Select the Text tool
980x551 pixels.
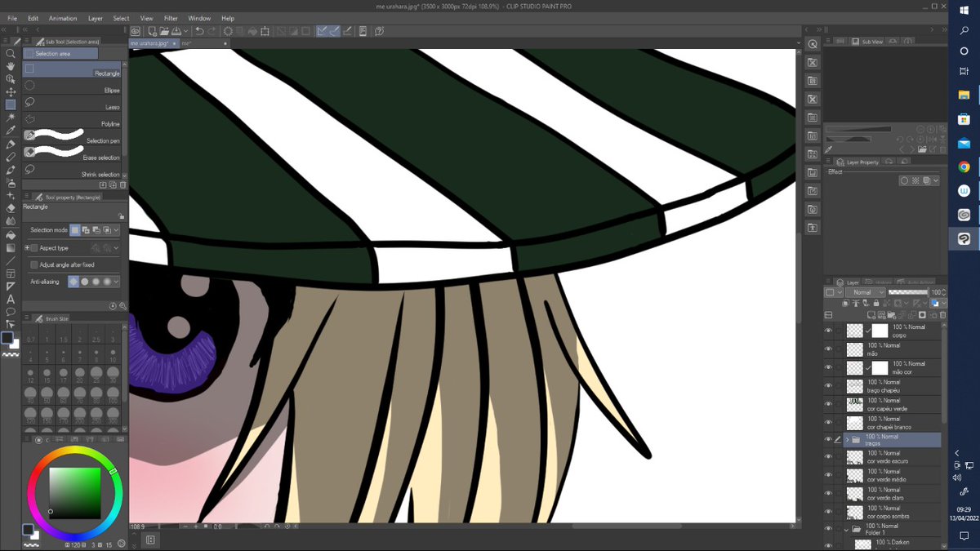pos(11,300)
